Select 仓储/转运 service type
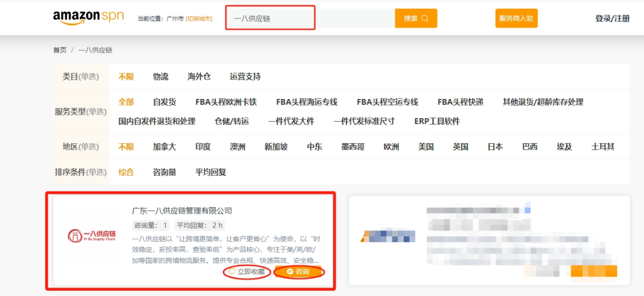The width and height of the screenshot is (644, 296). click(x=231, y=121)
